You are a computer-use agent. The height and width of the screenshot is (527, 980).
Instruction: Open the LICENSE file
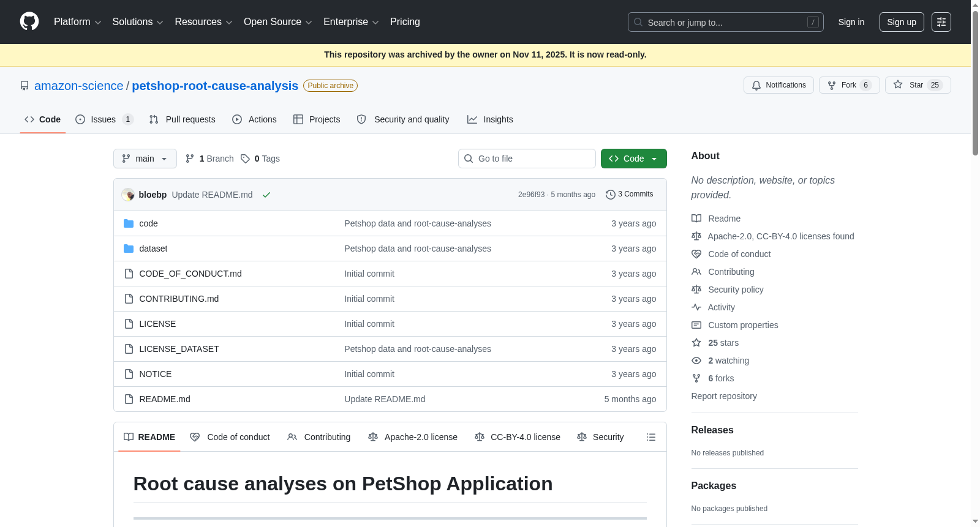(x=157, y=324)
